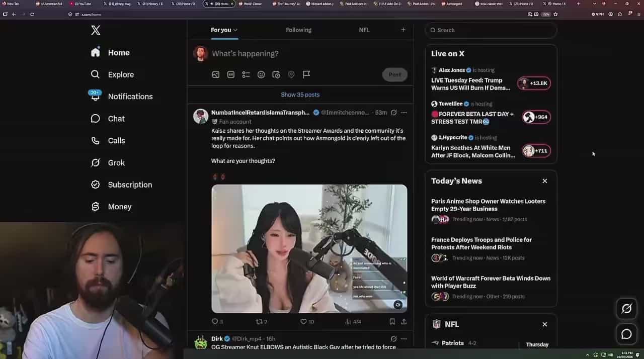Open the emoji picker

point(261,74)
